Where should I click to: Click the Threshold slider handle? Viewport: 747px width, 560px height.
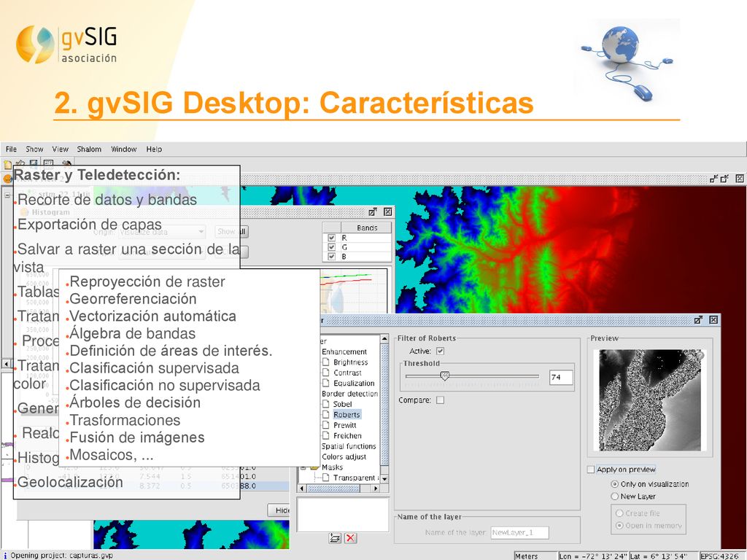point(444,376)
